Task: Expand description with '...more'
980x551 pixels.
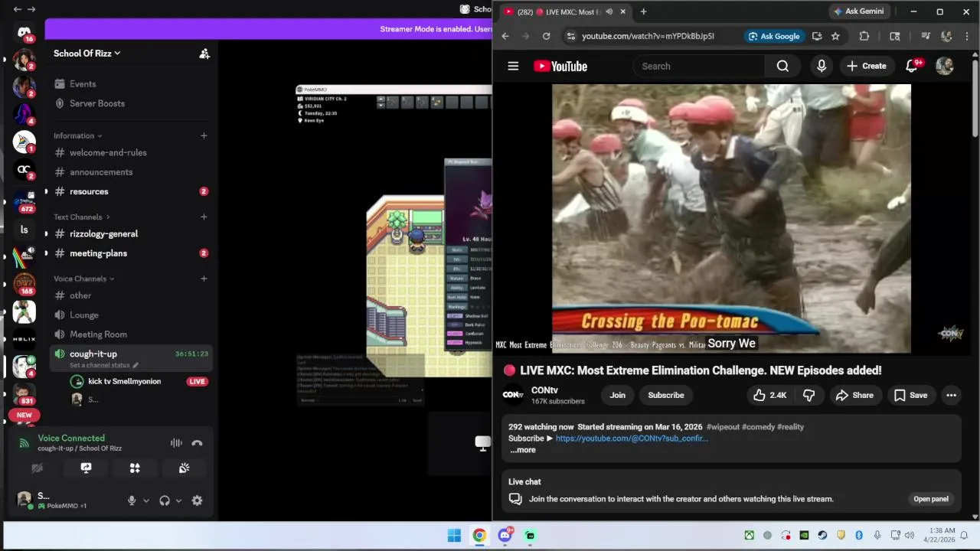Action: [523, 450]
